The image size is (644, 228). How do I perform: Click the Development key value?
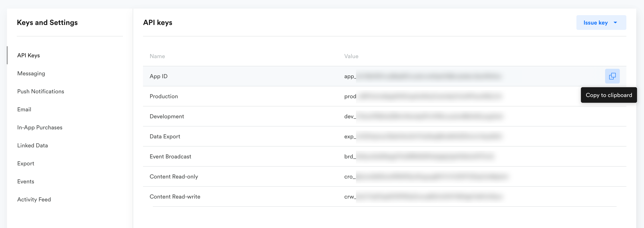423,116
